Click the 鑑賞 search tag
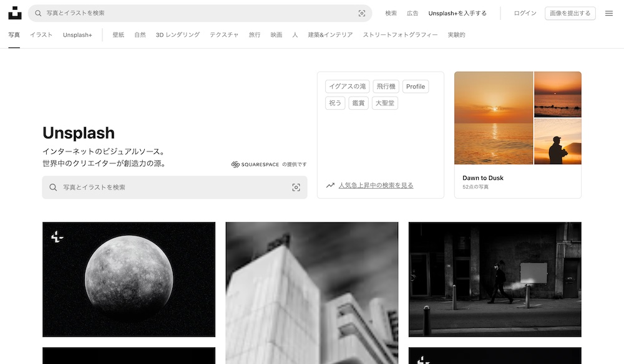This screenshot has width=624, height=364. point(358,103)
